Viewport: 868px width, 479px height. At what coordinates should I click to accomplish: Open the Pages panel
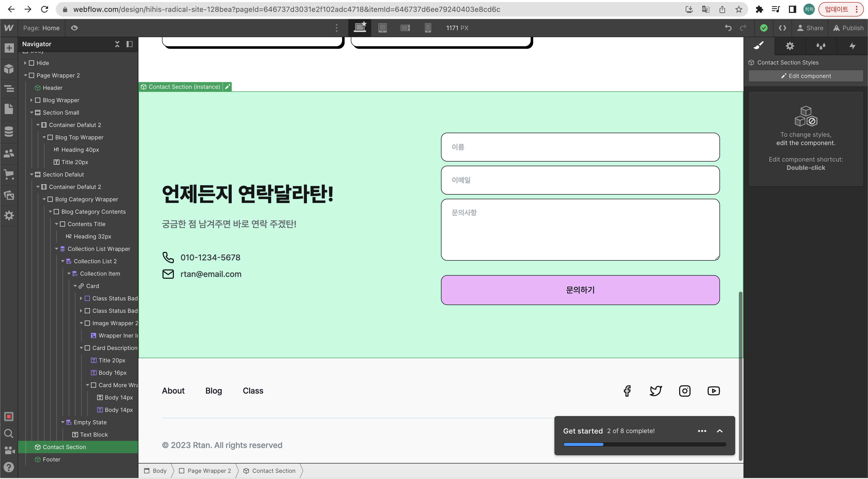pyautogui.click(x=9, y=109)
